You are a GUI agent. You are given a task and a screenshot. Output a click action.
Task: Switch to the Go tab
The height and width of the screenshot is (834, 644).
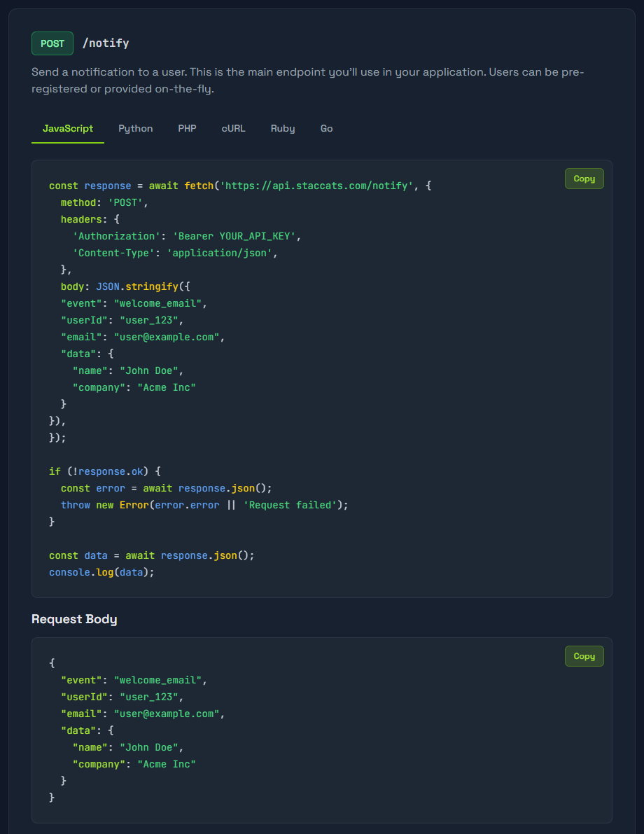point(326,129)
